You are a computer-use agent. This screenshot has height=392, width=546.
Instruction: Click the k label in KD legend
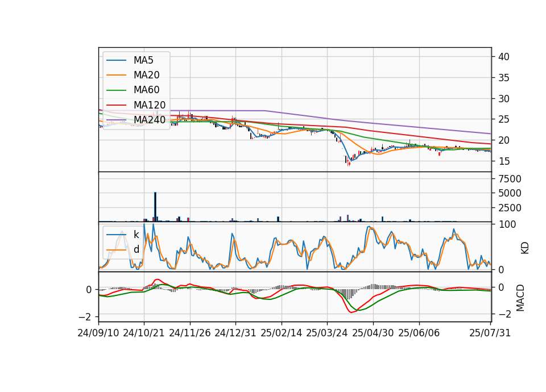pyautogui.click(x=136, y=235)
